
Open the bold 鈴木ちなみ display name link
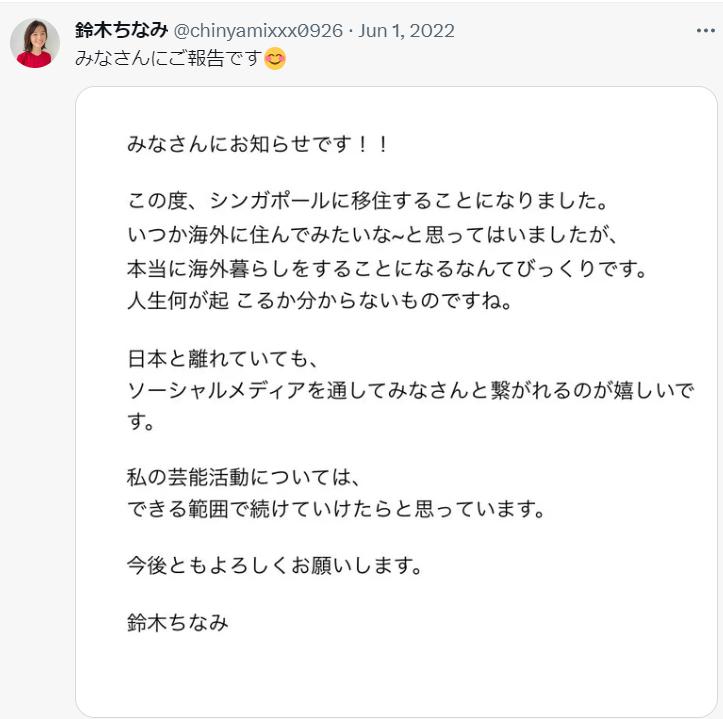tap(121, 30)
